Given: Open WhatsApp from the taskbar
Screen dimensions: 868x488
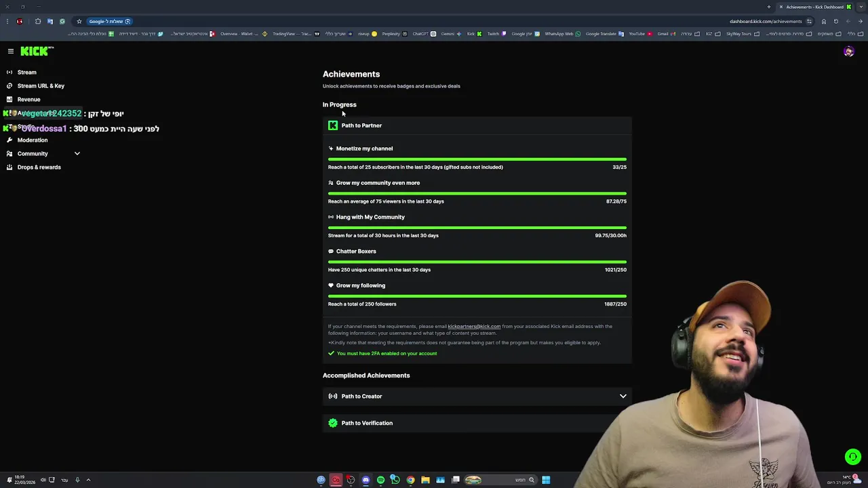Looking at the screenshot, I should pyautogui.click(x=395, y=480).
